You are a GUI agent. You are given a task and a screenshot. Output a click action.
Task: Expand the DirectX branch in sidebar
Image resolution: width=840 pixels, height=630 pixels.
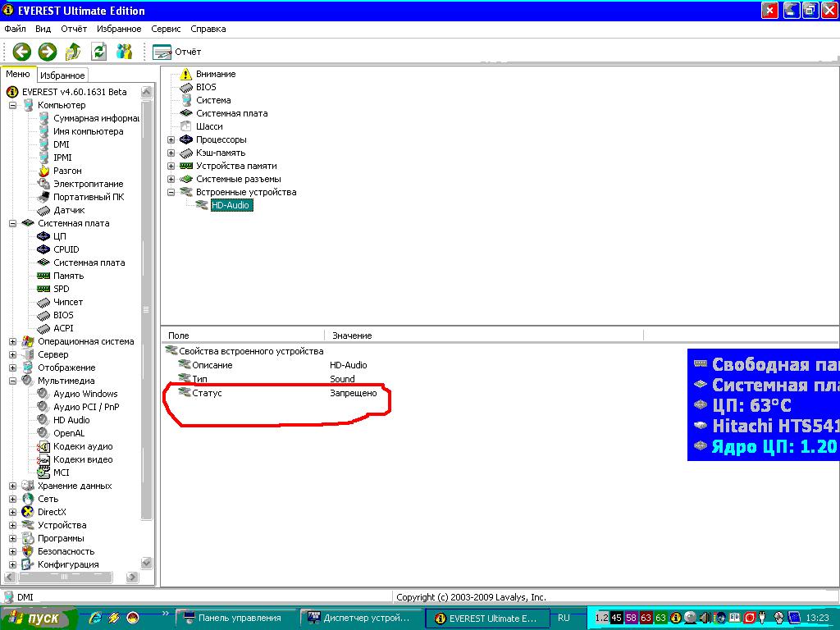[12, 512]
